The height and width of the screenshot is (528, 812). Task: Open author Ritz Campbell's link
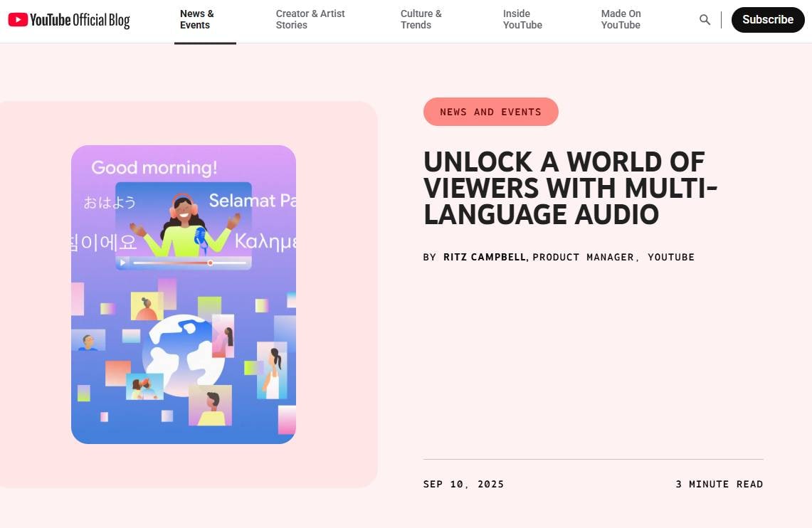[x=485, y=257]
